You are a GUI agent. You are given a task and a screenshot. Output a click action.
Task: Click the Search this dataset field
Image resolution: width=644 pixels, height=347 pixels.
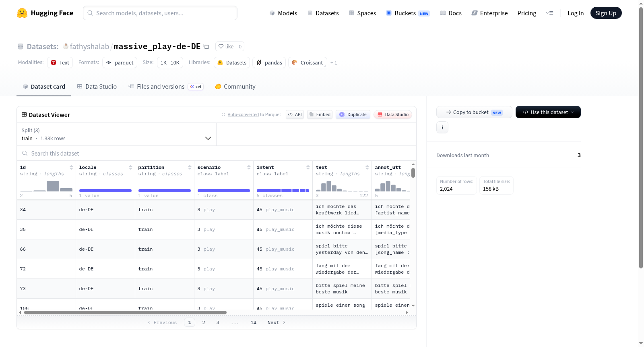(x=217, y=153)
